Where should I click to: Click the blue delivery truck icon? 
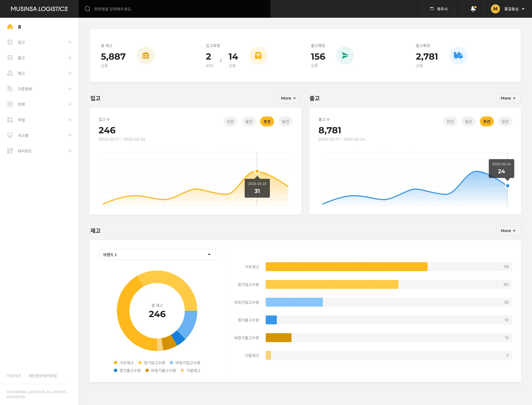(458, 56)
